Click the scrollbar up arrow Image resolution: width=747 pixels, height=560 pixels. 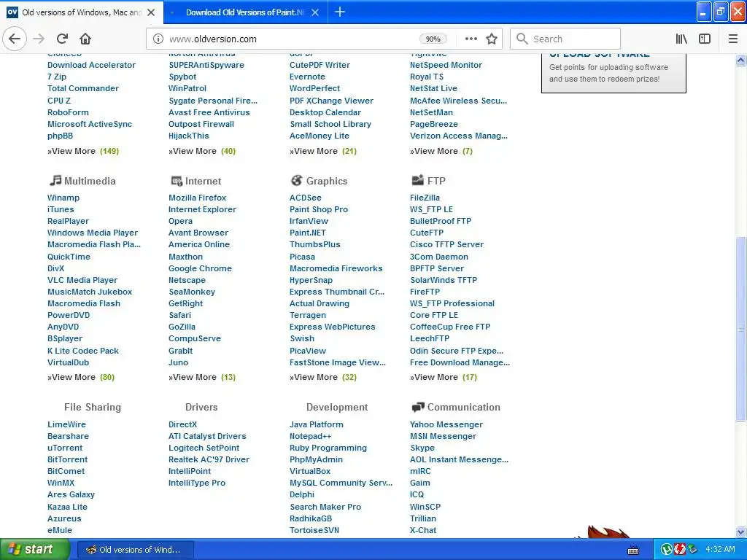tap(740, 60)
